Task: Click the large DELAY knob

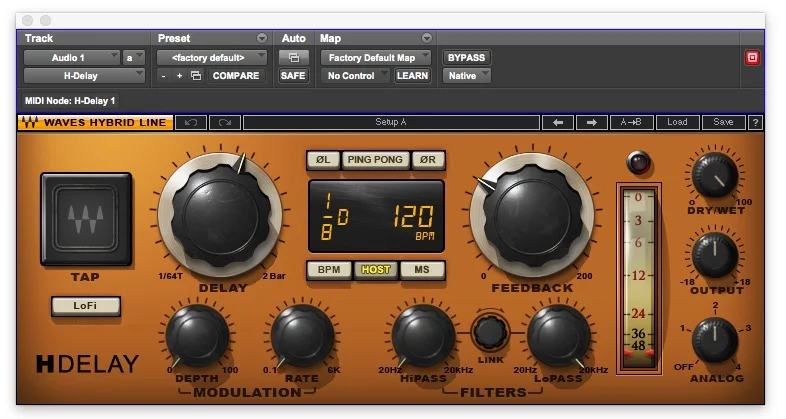Action: 221,216
